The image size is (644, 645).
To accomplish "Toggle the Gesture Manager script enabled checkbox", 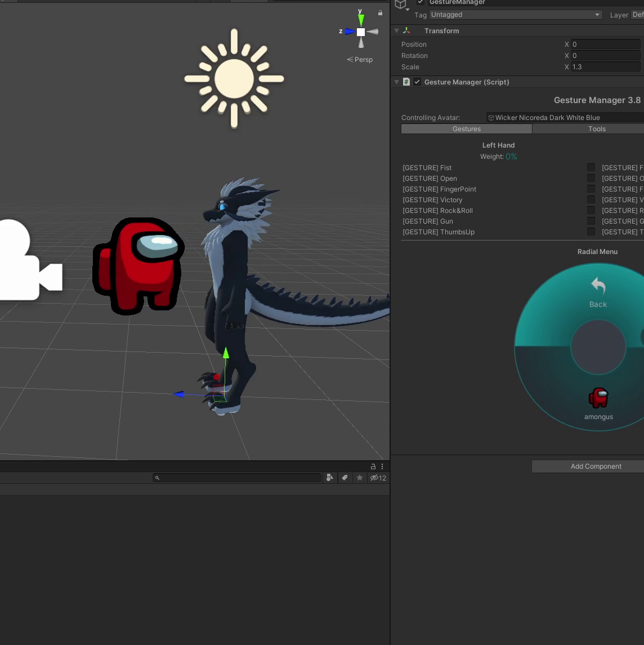I will [x=417, y=82].
